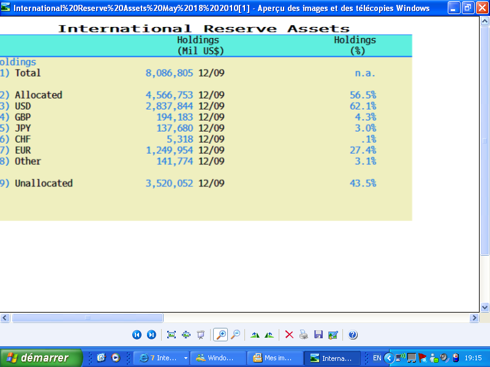490x367 pixels.
Task: Click the 'USD' row label
Action: (x=23, y=106)
